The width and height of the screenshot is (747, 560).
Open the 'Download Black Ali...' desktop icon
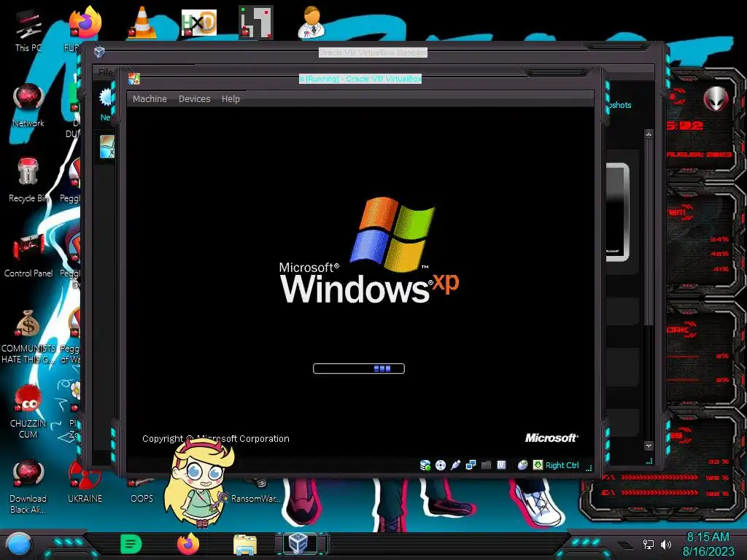click(x=28, y=486)
